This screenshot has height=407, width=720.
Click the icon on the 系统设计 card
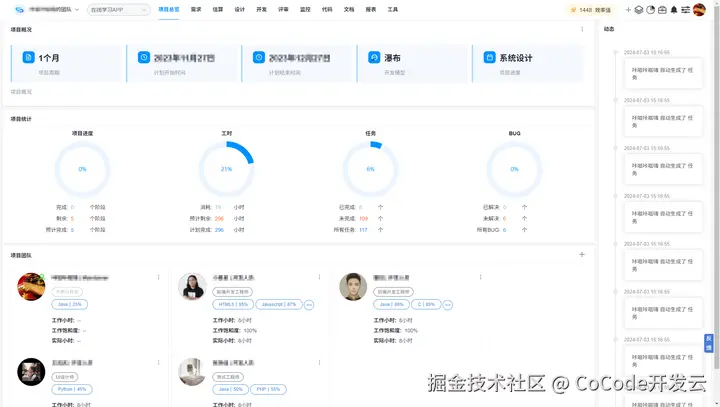click(489, 57)
